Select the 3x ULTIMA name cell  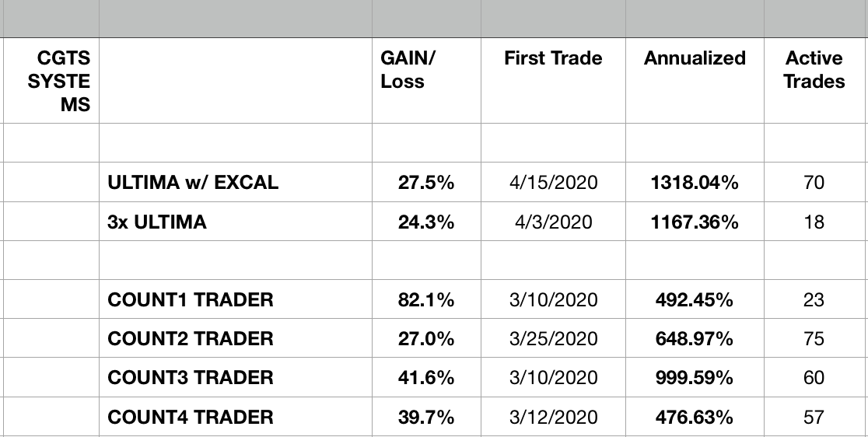click(157, 222)
